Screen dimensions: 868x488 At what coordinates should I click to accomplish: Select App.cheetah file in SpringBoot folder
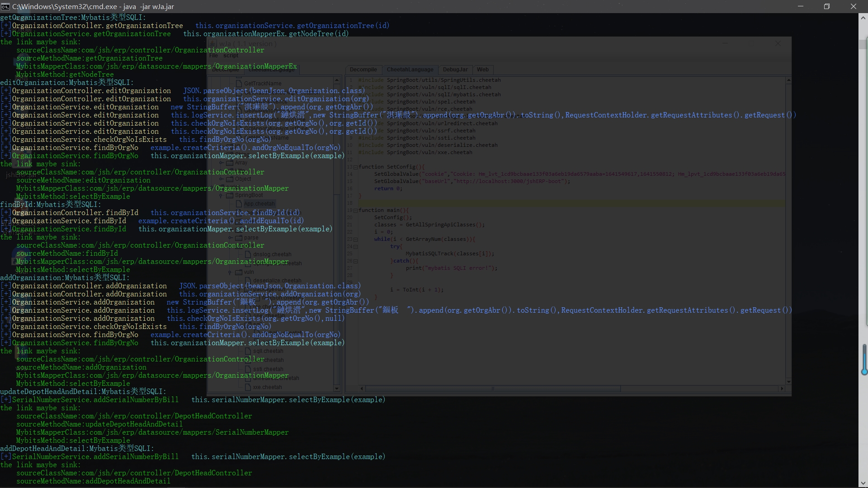click(259, 204)
